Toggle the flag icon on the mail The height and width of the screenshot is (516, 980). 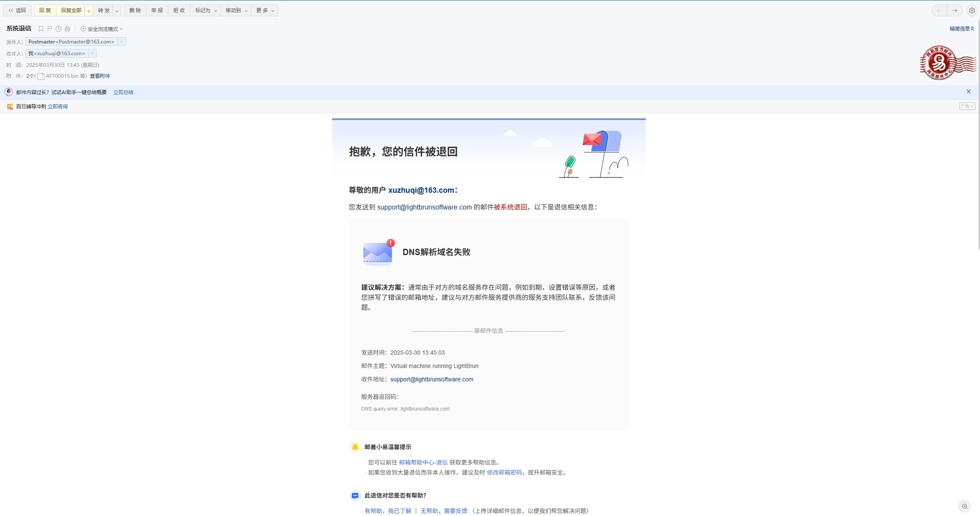pyautogui.click(x=50, y=29)
